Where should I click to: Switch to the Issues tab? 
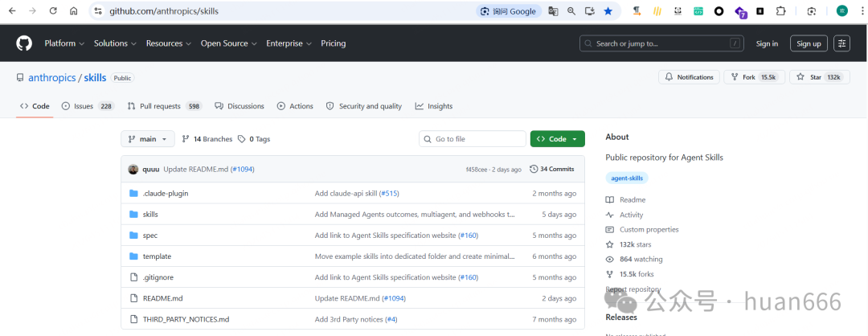(x=88, y=106)
